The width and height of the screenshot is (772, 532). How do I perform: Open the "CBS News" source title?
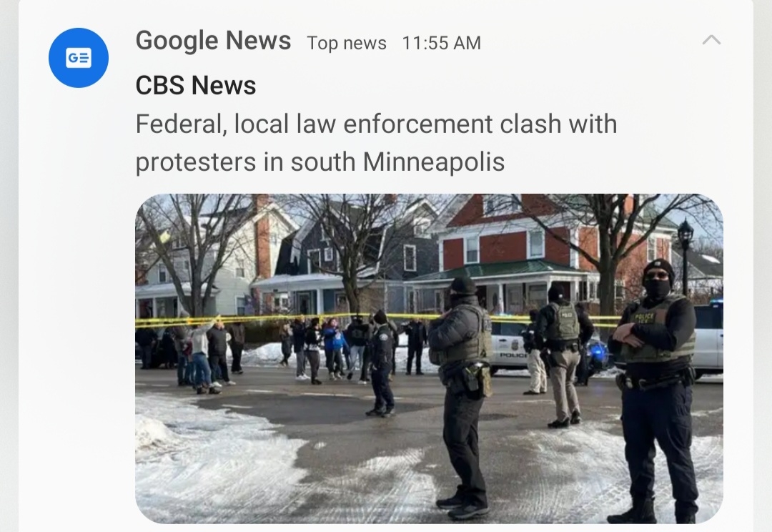[x=195, y=85]
